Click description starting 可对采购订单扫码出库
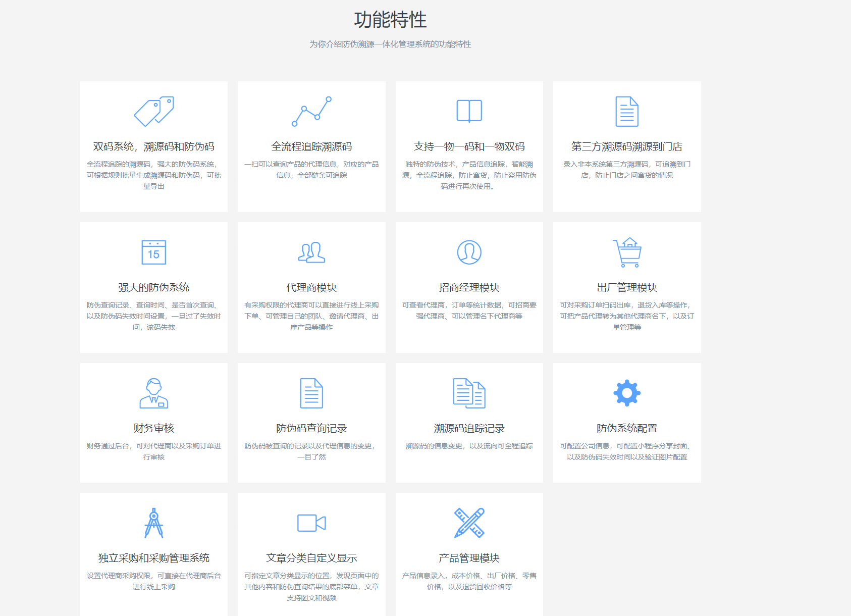The height and width of the screenshot is (616, 851). (x=627, y=316)
